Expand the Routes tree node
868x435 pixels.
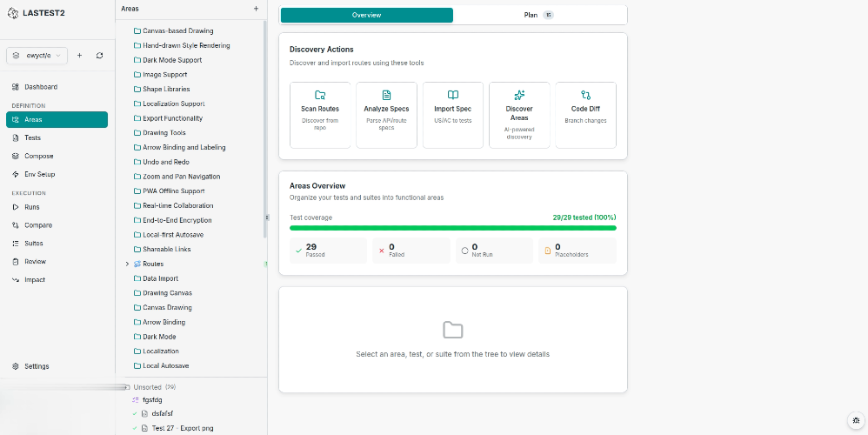127,264
